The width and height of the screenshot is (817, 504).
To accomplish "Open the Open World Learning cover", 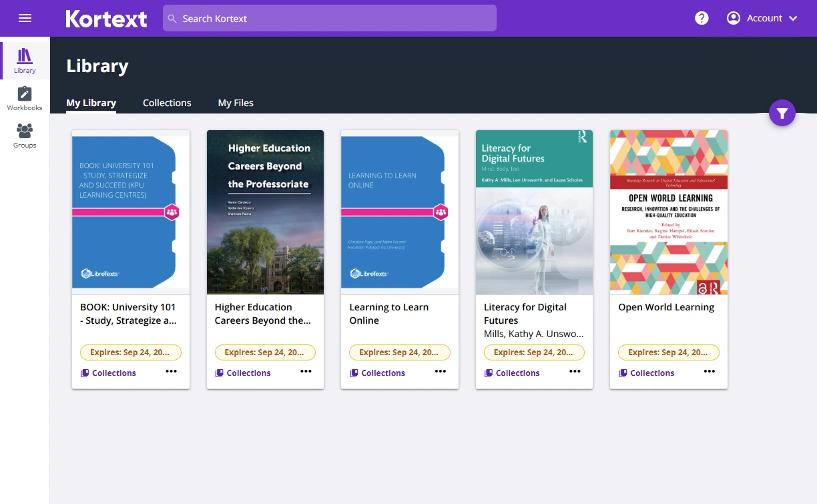I will point(669,212).
